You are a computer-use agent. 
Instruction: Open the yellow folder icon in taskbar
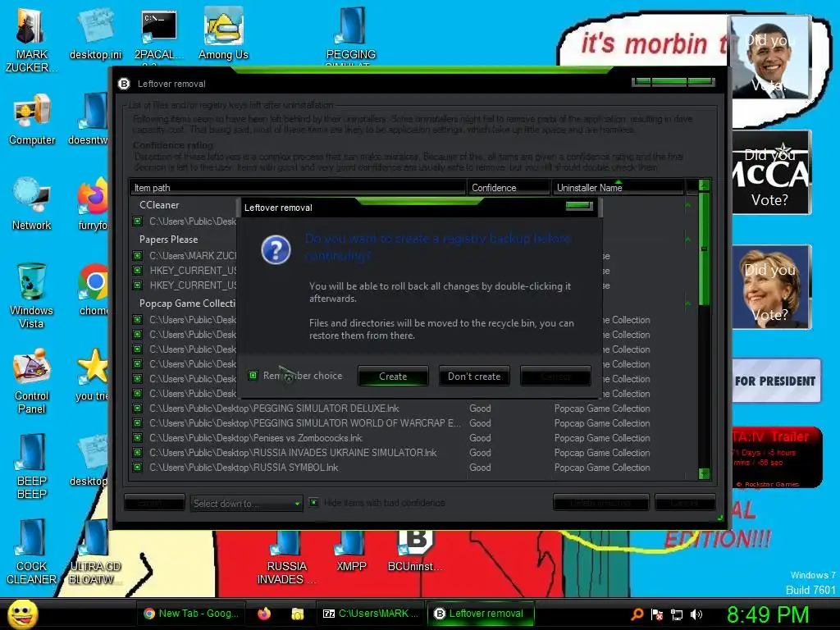point(297,614)
